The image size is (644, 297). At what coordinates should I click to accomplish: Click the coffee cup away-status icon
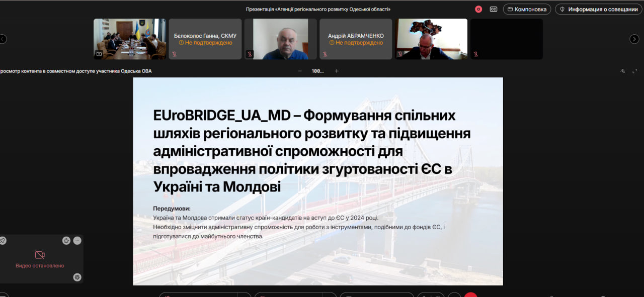66,241
